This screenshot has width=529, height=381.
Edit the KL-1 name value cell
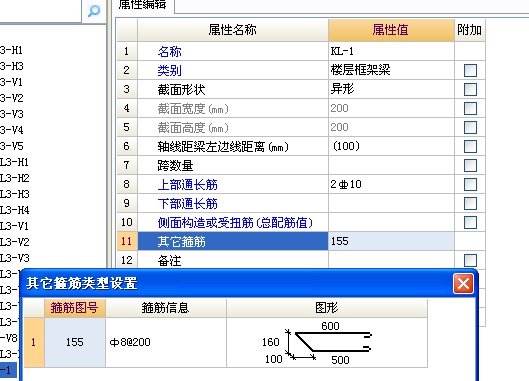[x=391, y=51]
